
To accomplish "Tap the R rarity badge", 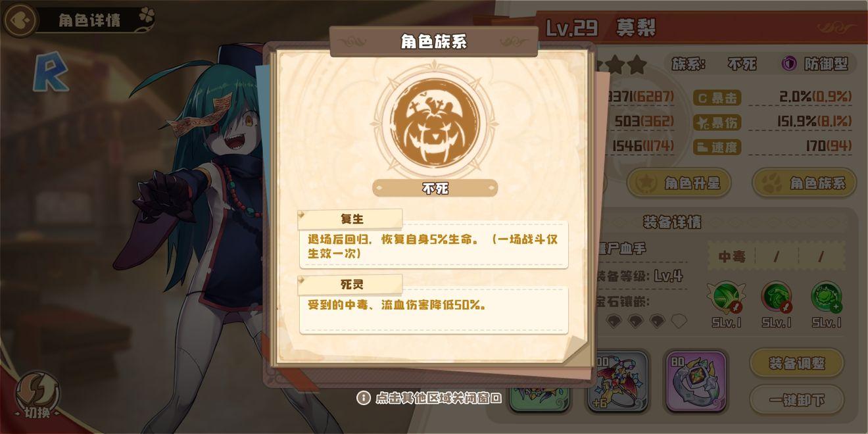I will [51, 72].
